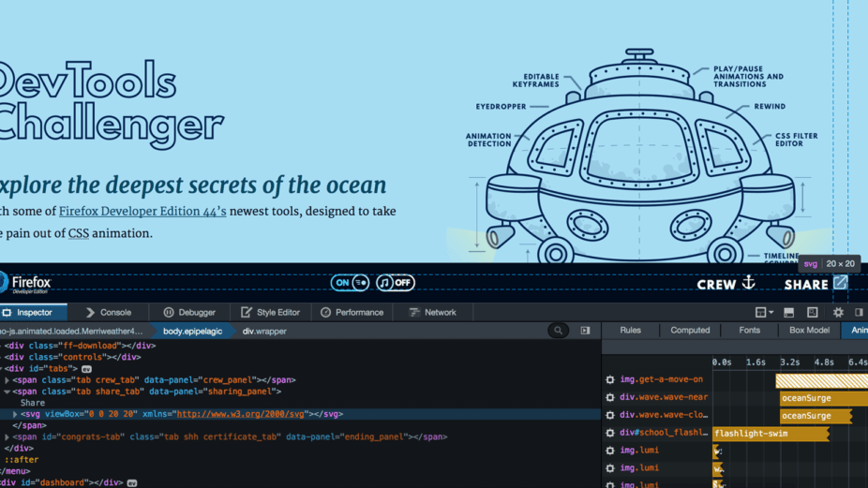
Task: Select the div class controls node
Action: coord(72,357)
